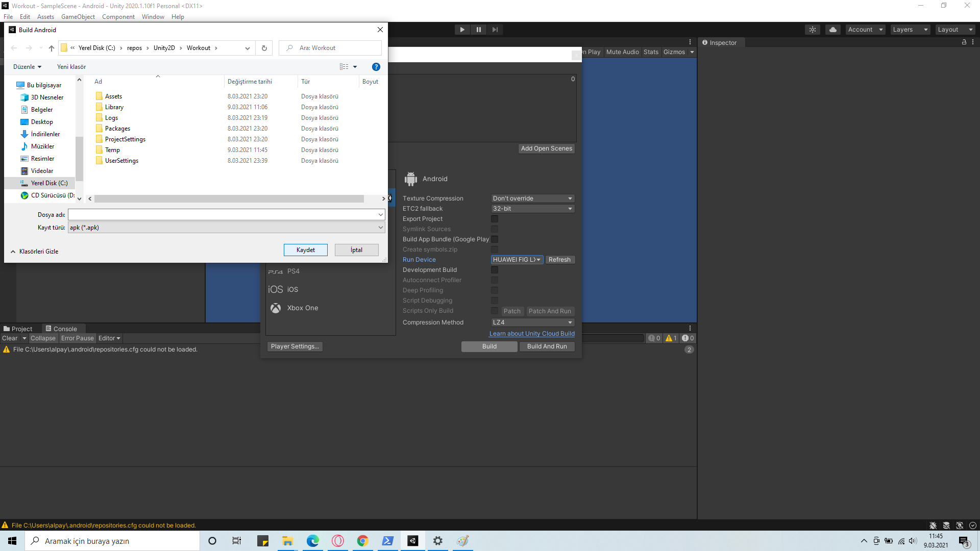Click the Unity Pause button

click(x=479, y=30)
